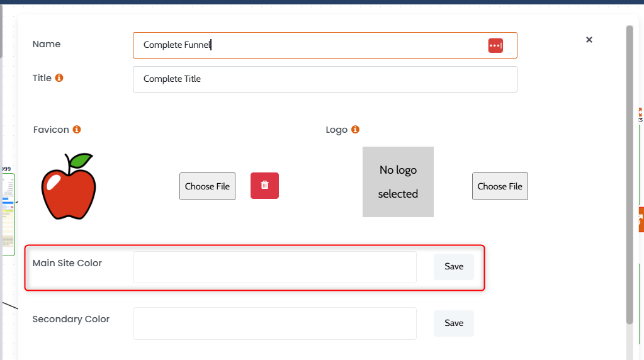644x360 pixels.
Task: Click the 'No logo selected' placeholder
Action: [x=398, y=182]
